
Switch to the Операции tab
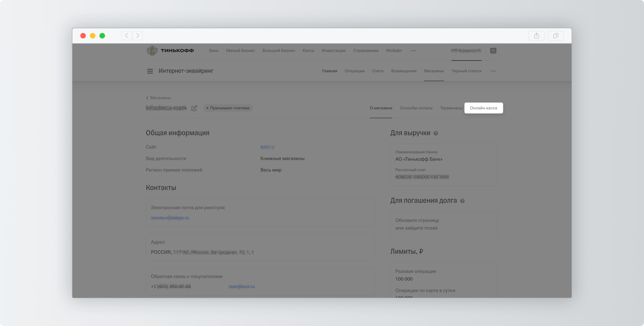355,71
